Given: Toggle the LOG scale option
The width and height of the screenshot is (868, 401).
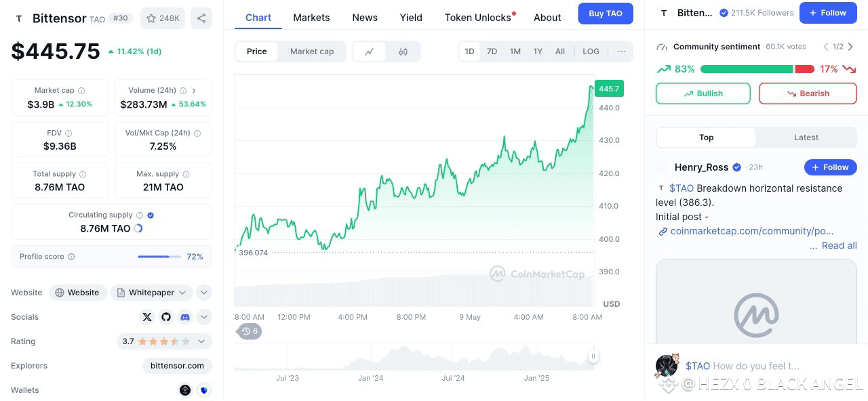Looking at the screenshot, I should click(591, 51).
